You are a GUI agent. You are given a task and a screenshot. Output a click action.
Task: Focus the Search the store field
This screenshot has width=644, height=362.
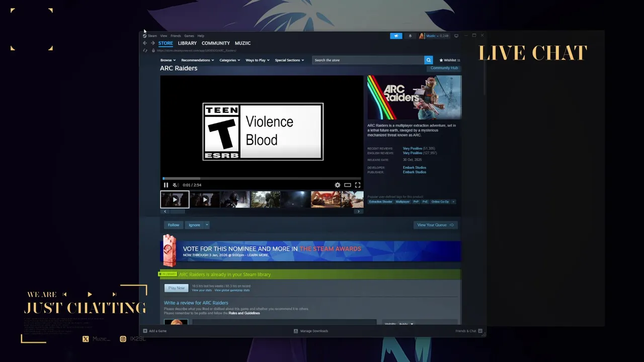click(368, 60)
